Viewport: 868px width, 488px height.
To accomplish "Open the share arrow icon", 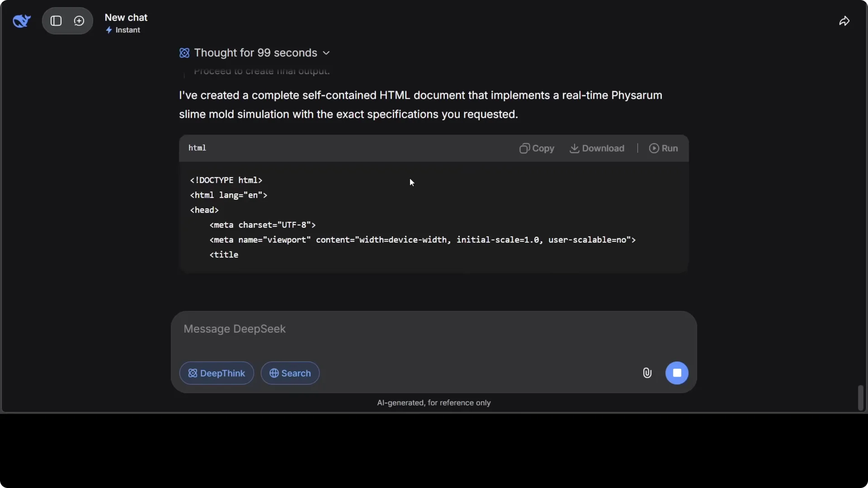I will pyautogui.click(x=844, y=21).
